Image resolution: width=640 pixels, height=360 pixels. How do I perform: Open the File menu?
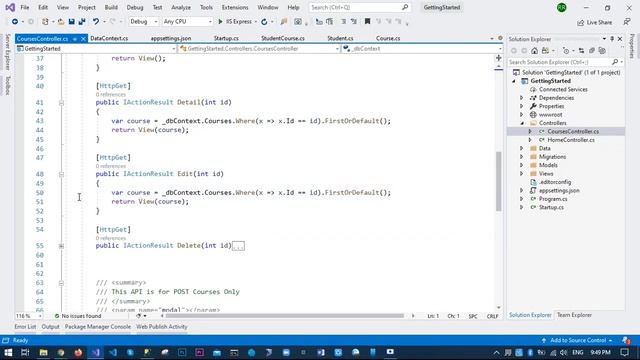coord(24,7)
